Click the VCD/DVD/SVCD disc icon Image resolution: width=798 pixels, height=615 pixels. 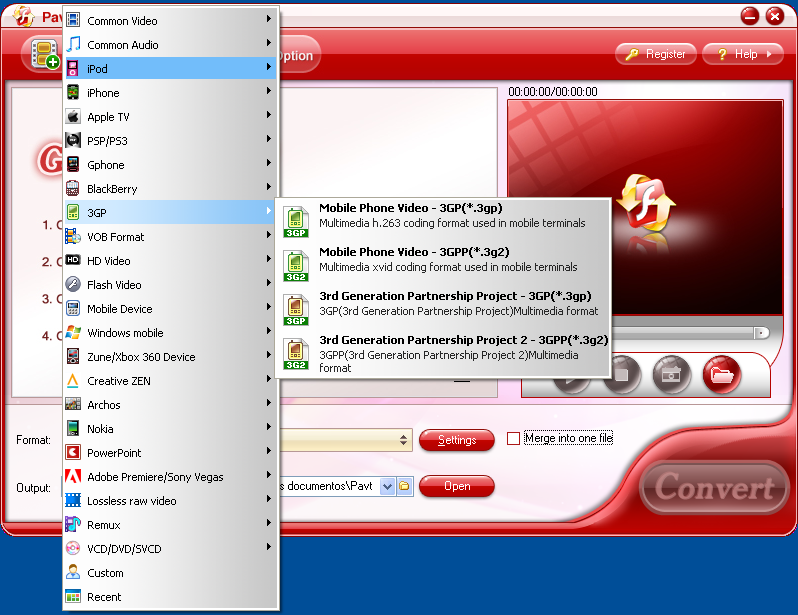(x=73, y=548)
